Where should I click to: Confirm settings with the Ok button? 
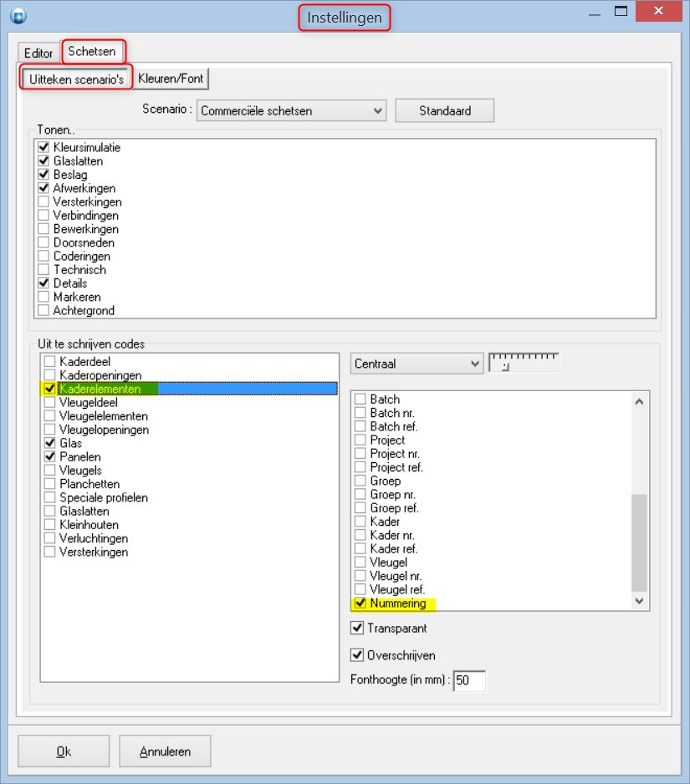pyautogui.click(x=64, y=751)
